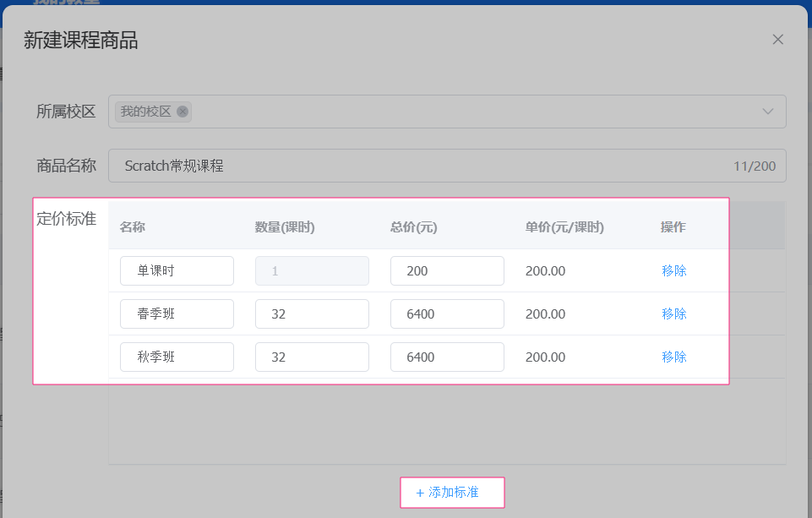Screen dimensions: 812x518
Task: Click 移除 in the 秋季班 row
Action: pos(673,357)
